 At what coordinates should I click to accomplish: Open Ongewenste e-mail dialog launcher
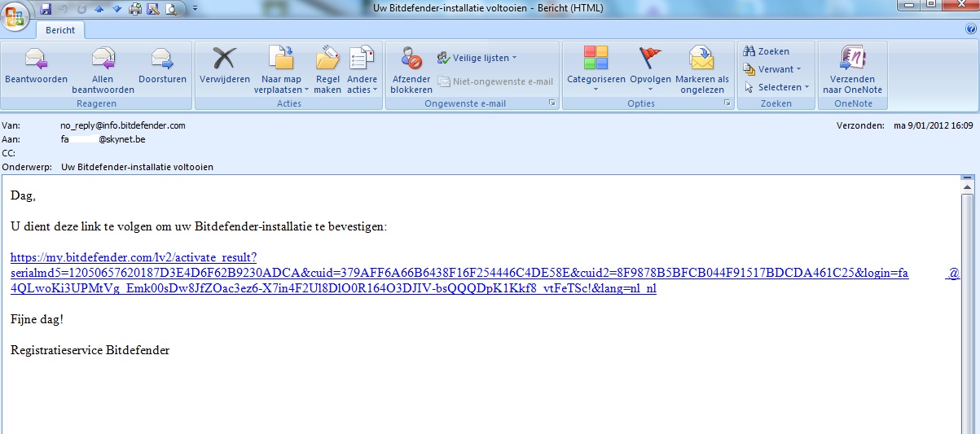pos(552,103)
